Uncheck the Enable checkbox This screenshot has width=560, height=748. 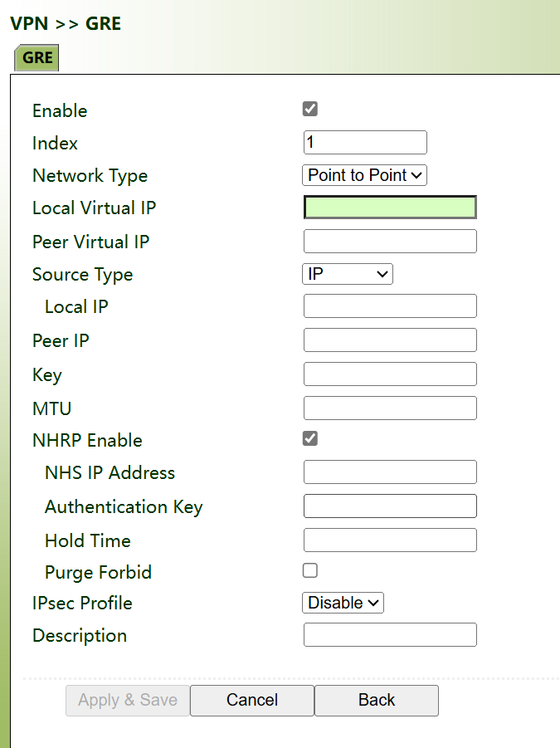[x=310, y=109]
